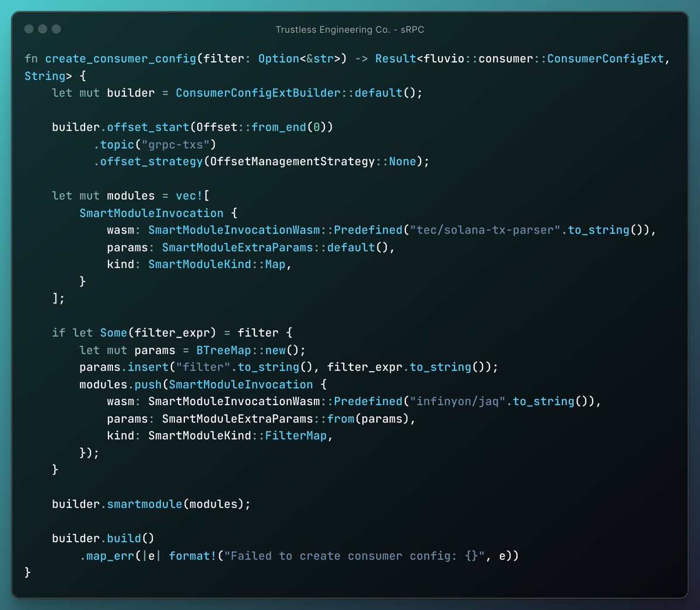The height and width of the screenshot is (610, 700).
Task: Click the builder.build() call
Action: (103, 538)
